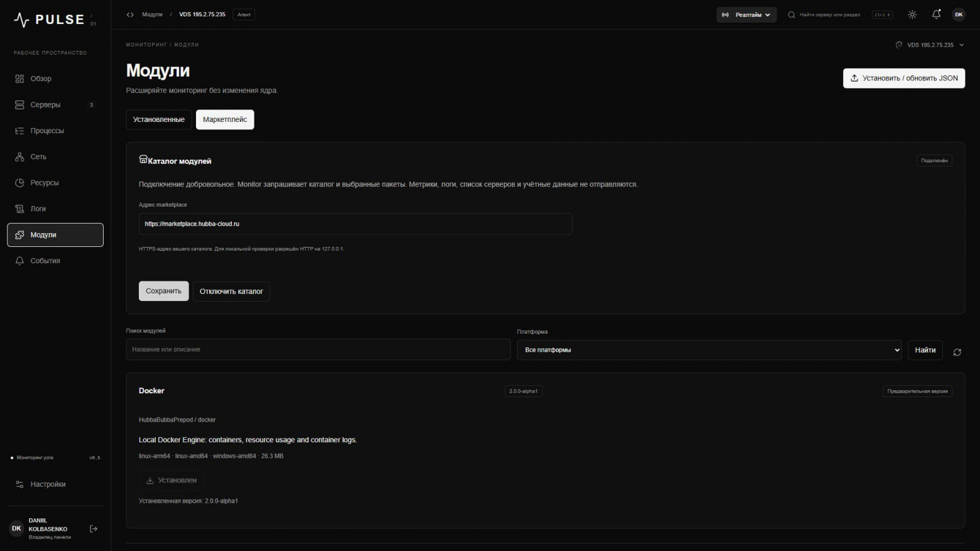Click the Агент badge in breadcrumb
The image size is (980, 551).
click(244, 14)
